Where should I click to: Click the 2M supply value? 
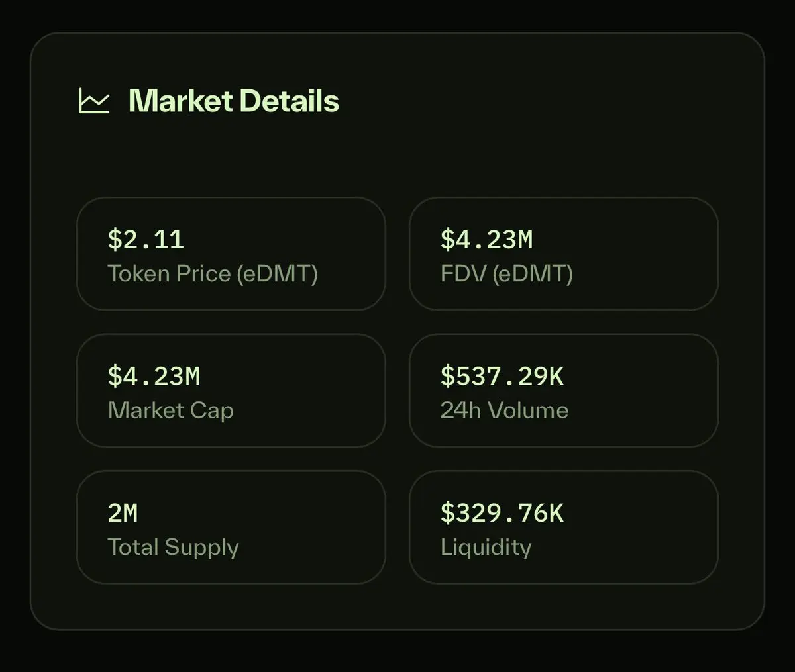(x=123, y=513)
